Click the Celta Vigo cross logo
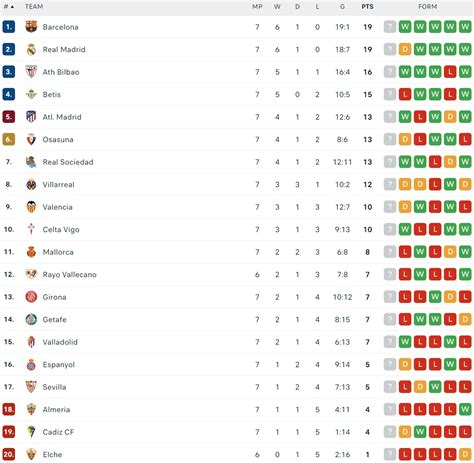This screenshot has height=463, width=474. coord(31,229)
